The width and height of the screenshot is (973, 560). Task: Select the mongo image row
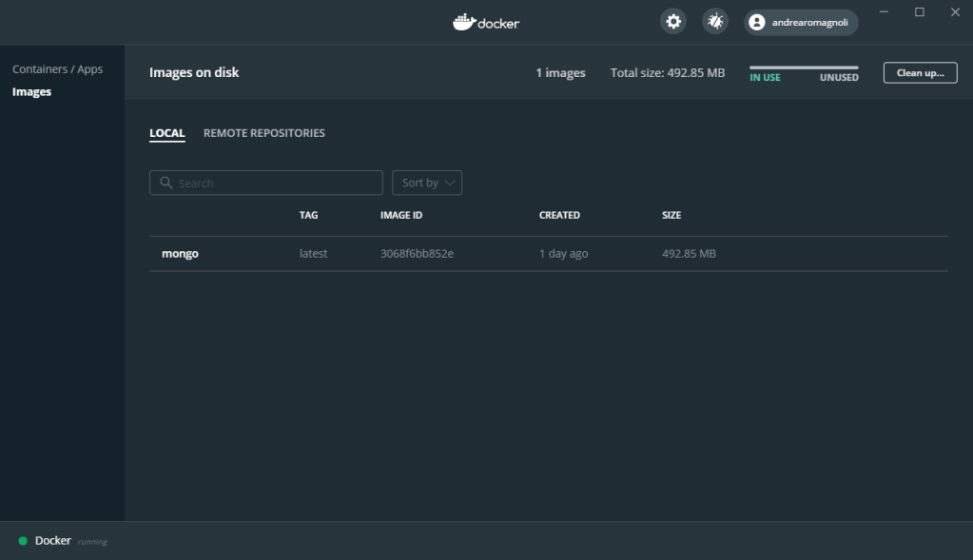pyautogui.click(x=549, y=254)
